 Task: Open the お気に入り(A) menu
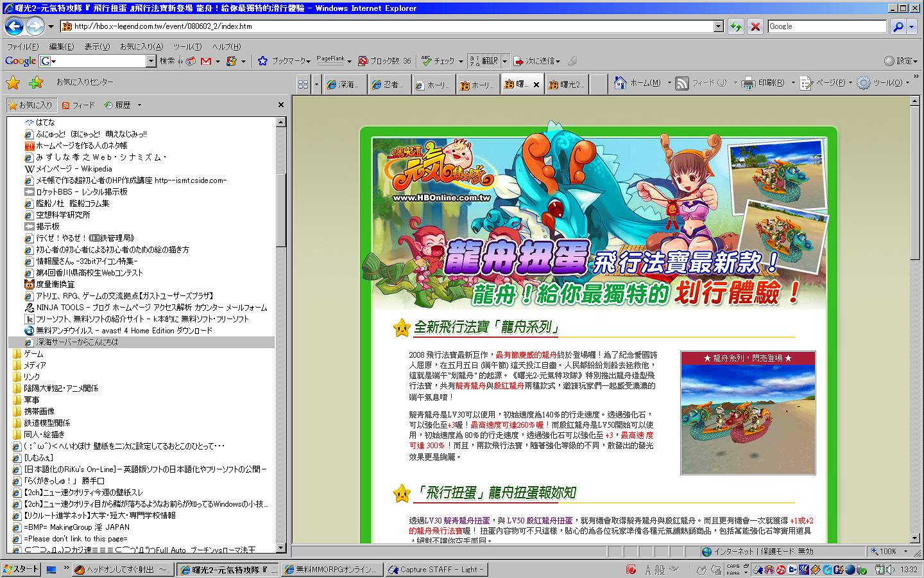point(141,47)
